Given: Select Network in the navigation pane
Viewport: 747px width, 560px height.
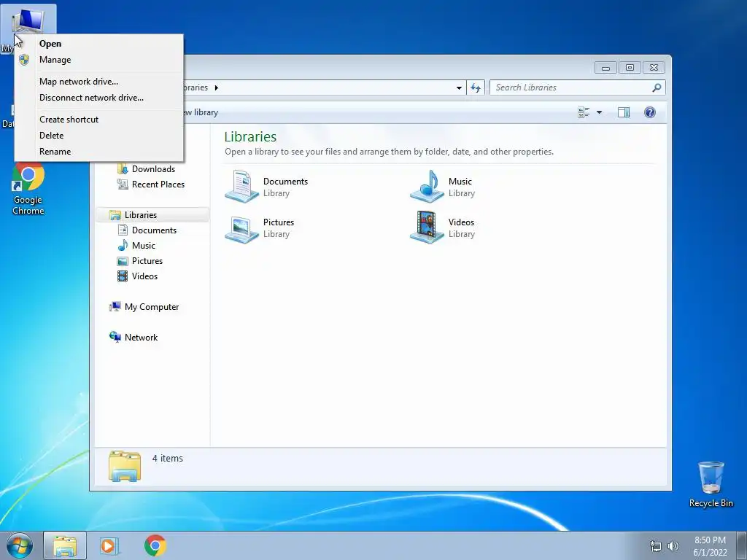Looking at the screenshot, I should click(133, 337).
